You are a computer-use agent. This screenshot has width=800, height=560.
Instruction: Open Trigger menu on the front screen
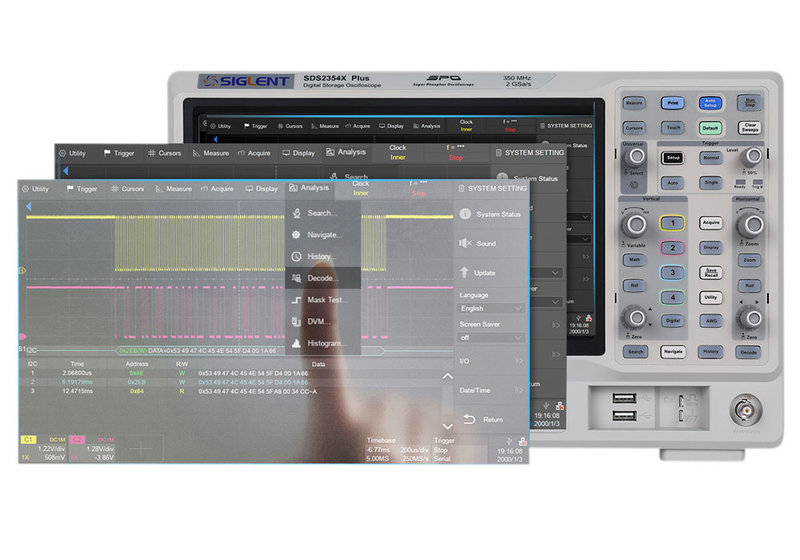(x=82, y=189)
